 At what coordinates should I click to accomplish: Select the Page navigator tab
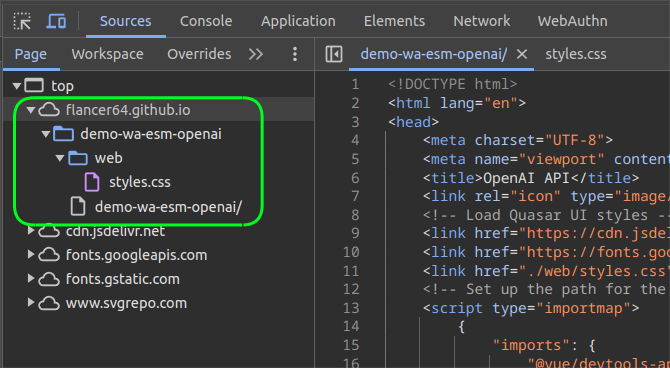31,54
